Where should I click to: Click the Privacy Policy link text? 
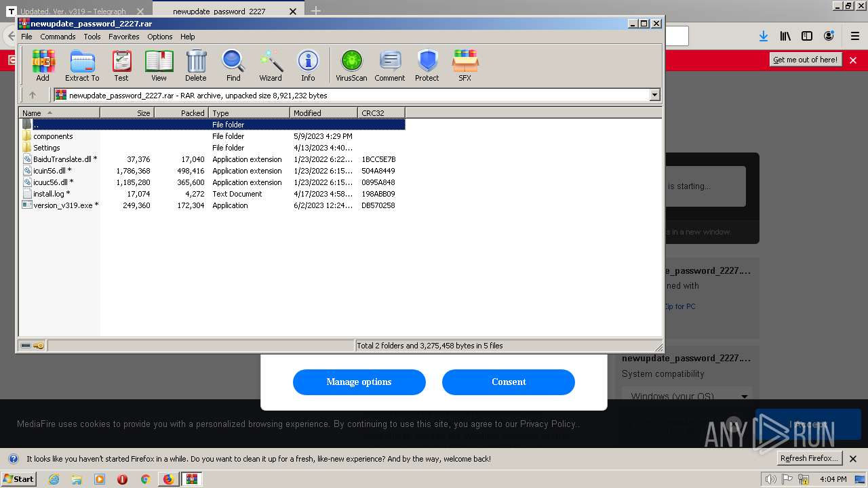[548, 424]
